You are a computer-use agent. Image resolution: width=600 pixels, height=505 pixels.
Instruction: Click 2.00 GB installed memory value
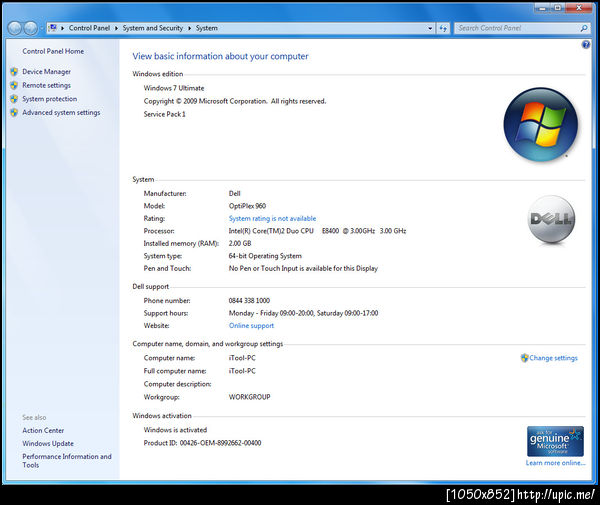point(240,243)
